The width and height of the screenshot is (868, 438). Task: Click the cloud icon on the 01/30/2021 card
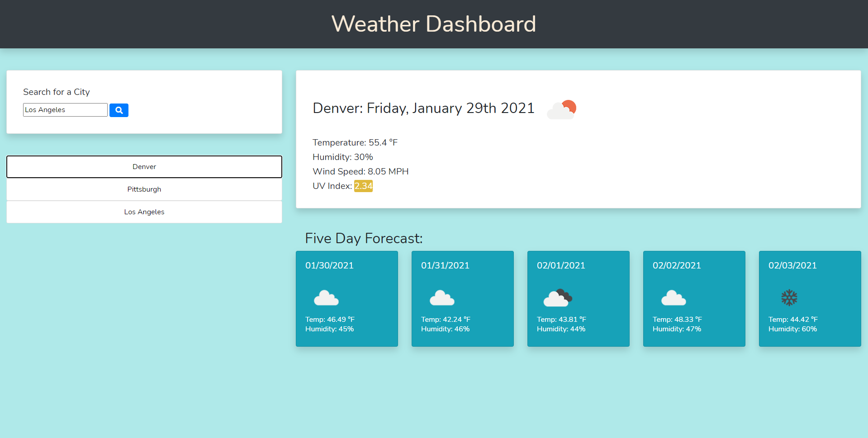point(326,297)
